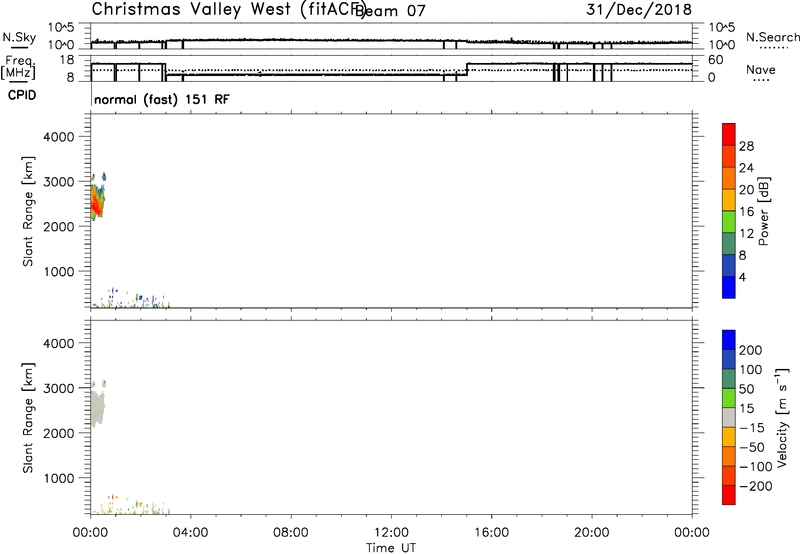
Task: Click the "CPID" row label
Action: (22, 95)
